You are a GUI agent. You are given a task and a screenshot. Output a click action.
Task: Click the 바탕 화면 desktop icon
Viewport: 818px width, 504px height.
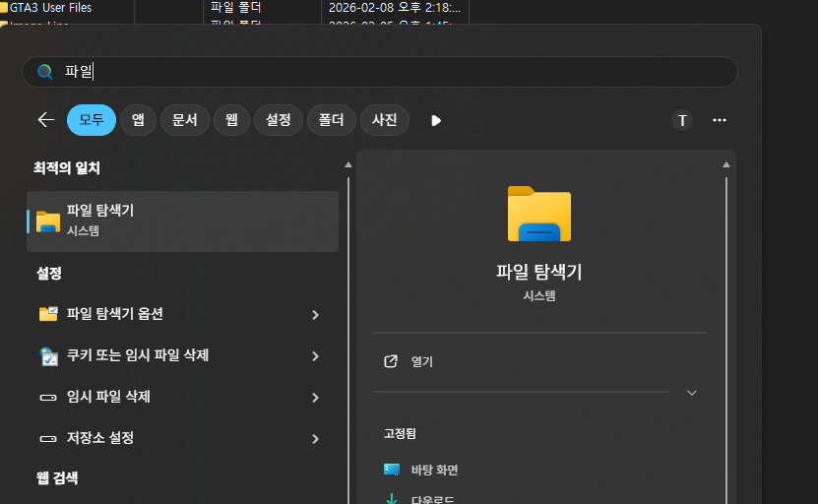point(392,470)
